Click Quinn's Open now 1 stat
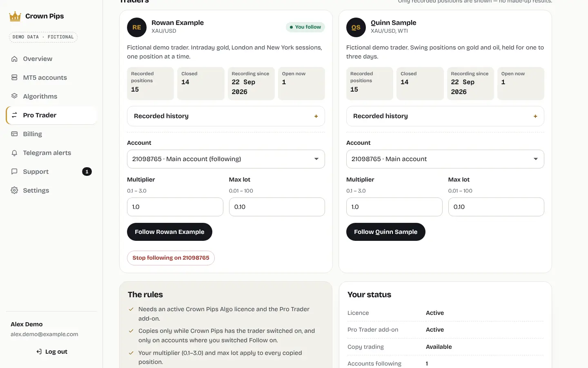The height and width of the screenshot is (368, 588). [x=521, y=83]
